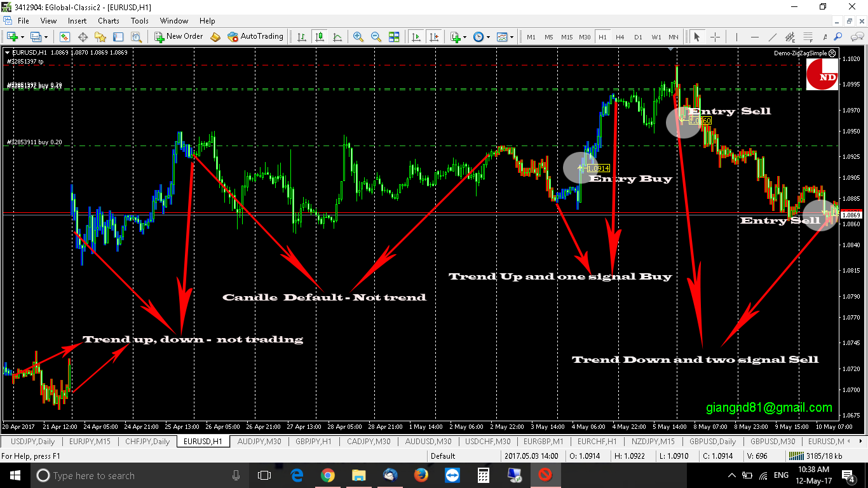Screen dimensions: 868x488
Task: Switch chart to line chart icon
Action: point(337,37)
